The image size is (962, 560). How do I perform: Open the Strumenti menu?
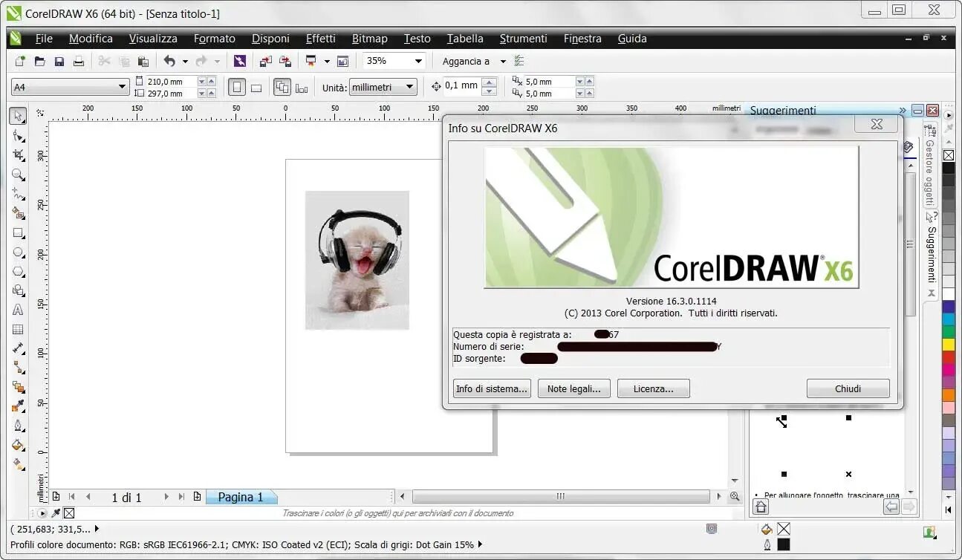click(x=523, y=39)
